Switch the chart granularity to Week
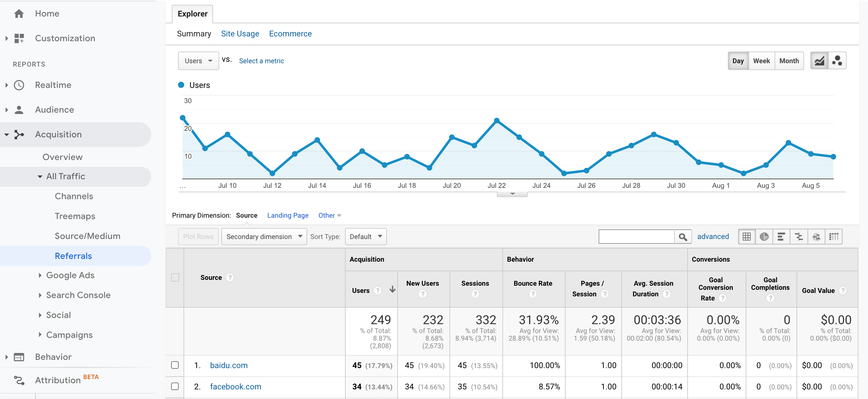The width and height of the screenshot is (868, 399). (762, 60)
